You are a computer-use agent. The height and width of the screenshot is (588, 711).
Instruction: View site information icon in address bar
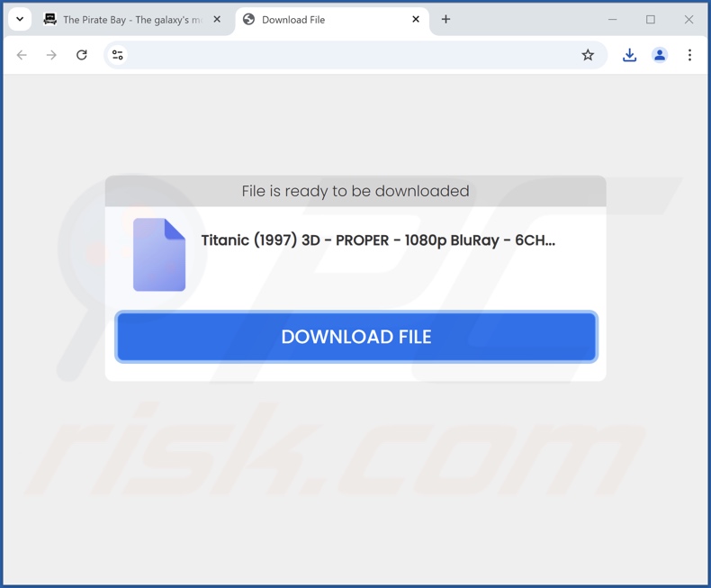[x=117, y=55]
